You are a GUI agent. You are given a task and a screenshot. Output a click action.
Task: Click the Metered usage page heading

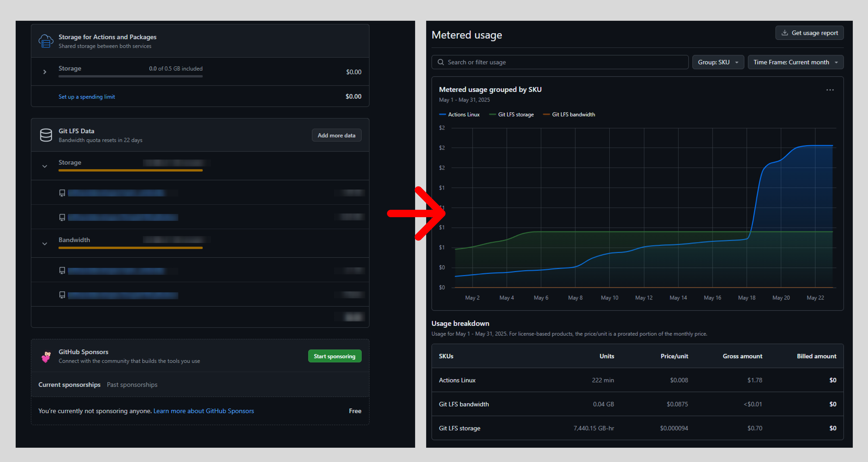[467, 35]
